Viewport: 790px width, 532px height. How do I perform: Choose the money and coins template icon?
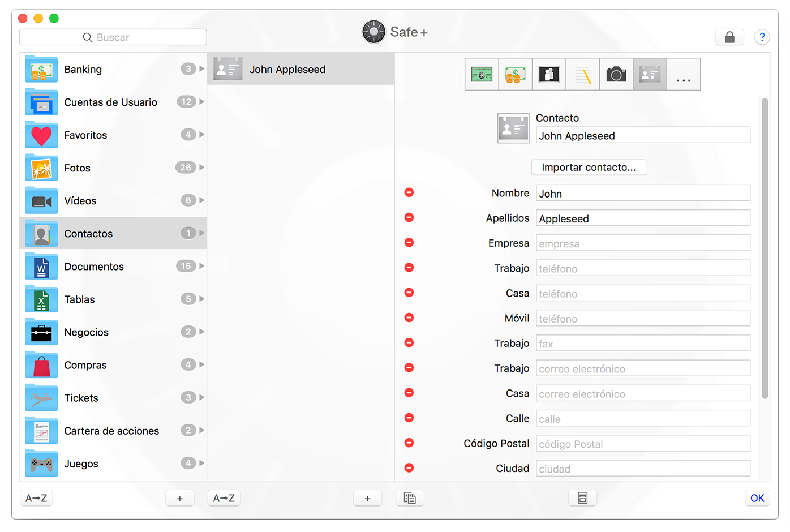point(515,74)
